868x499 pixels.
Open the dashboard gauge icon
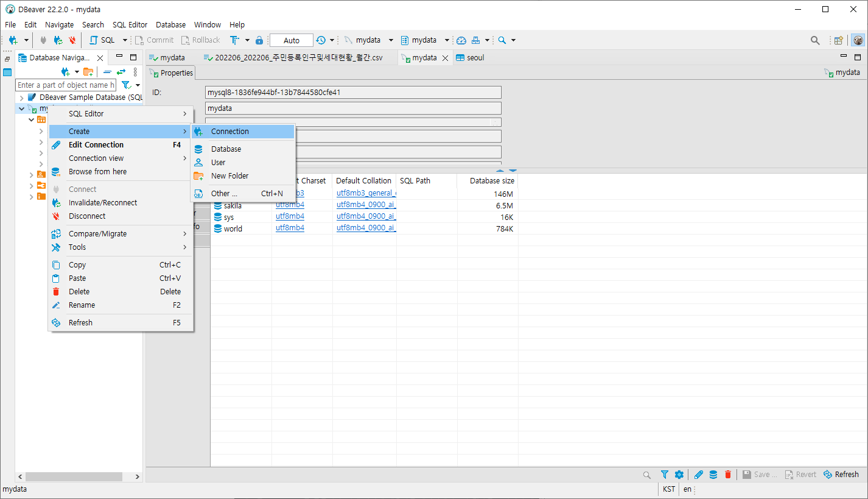(461, 40)
